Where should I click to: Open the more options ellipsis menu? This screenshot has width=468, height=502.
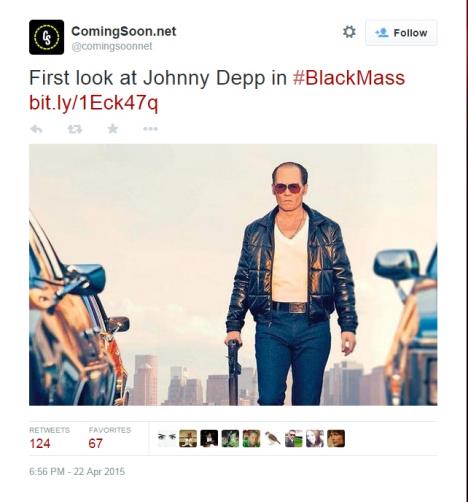[x=150, y=129]
